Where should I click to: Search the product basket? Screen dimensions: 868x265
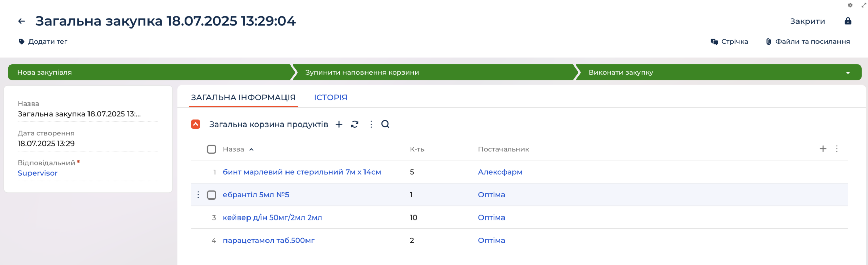pyautogui.click(x=385, y=124)
